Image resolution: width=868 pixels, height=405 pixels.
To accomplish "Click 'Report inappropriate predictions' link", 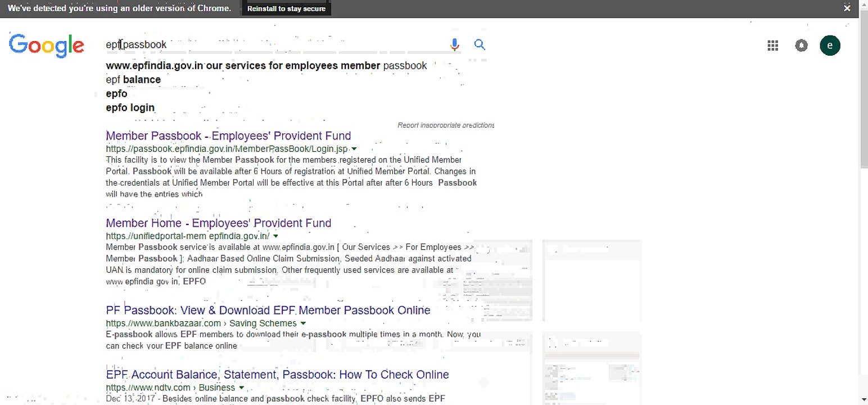I will tap(446, 125).
